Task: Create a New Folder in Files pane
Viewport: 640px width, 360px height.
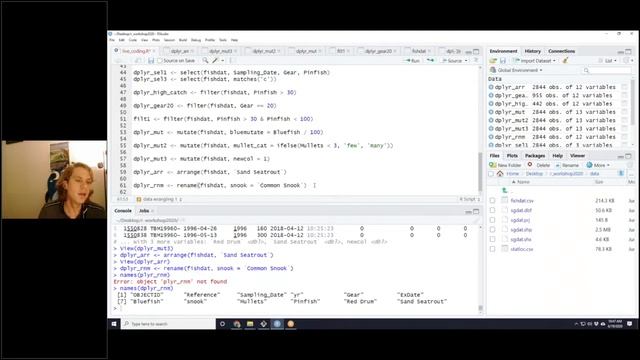Action: 505,165
